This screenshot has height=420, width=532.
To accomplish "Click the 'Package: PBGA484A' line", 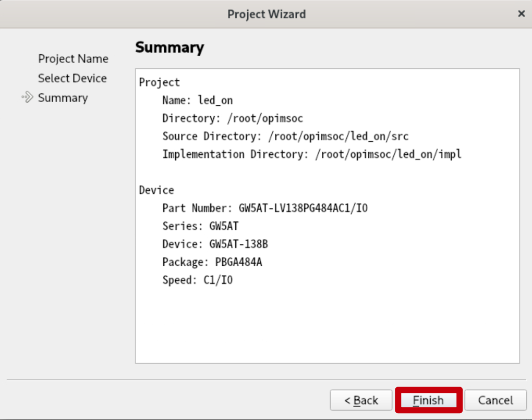I will (x=212, y=262).
